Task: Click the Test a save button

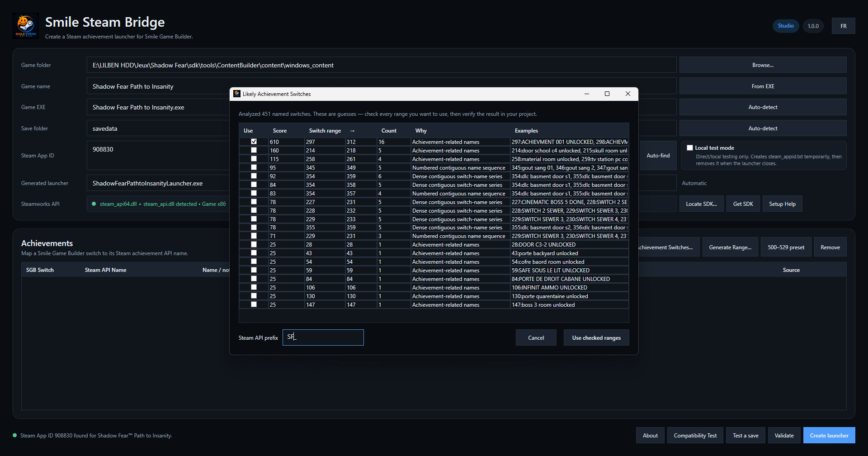Action: tap(745, 435)
